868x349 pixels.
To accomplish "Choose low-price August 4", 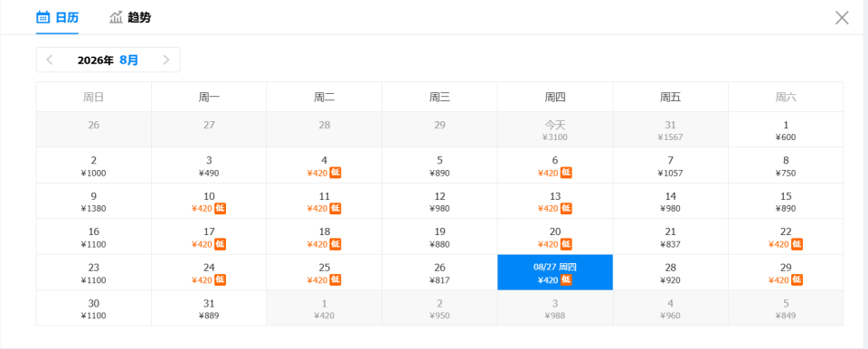I will pyautogui.click(x=324, y=165).
